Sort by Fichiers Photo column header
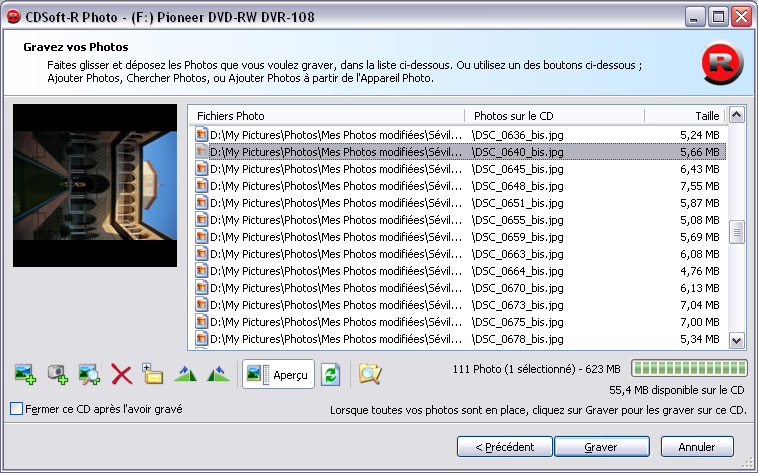Screen dimensions: 758x473 [x=327, y=116]
